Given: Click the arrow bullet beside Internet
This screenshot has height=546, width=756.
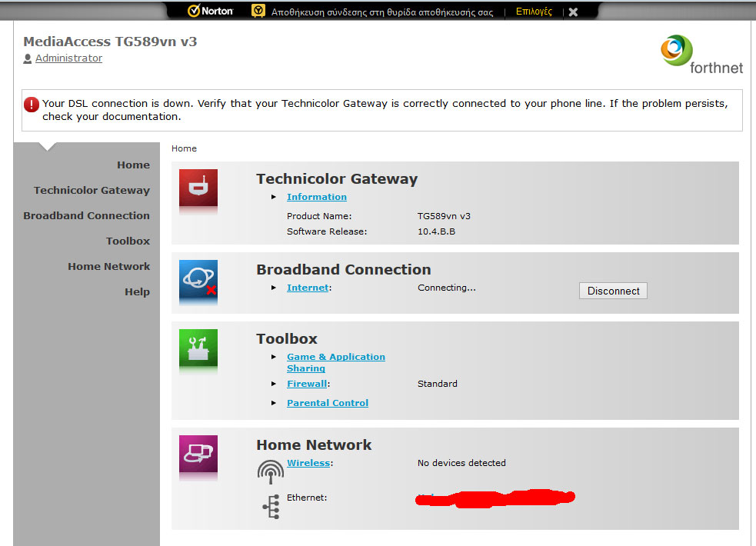Looking at the screenshot, I should pos(273,288).
